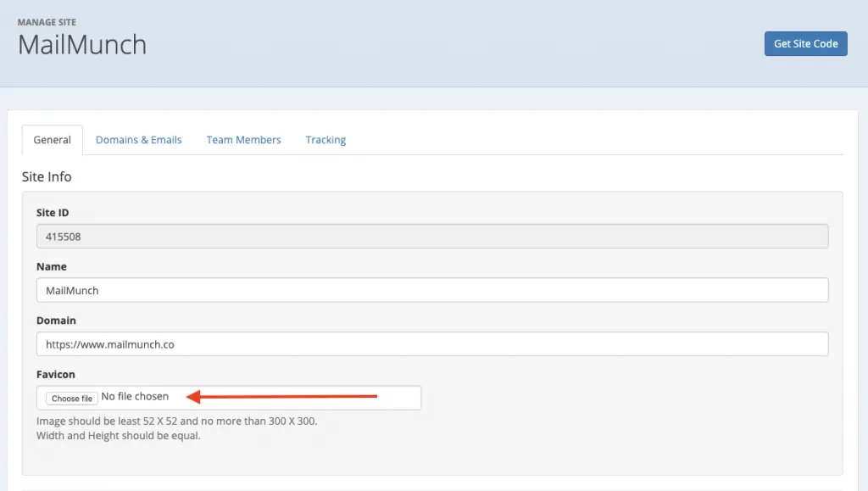This screenshot has width=868, height=491.
Task: Click the Get Site Code button
Action: pyautogui.click(x=805, y=44)
